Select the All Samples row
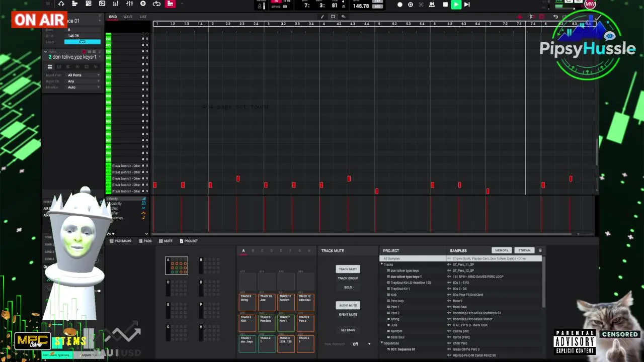644x362 pixels. (x=413, y=258)
